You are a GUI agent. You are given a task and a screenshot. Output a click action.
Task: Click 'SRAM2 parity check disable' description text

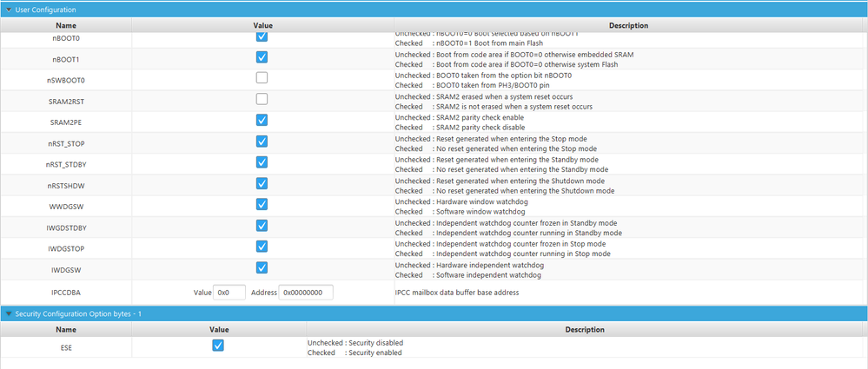pos(480,128)
